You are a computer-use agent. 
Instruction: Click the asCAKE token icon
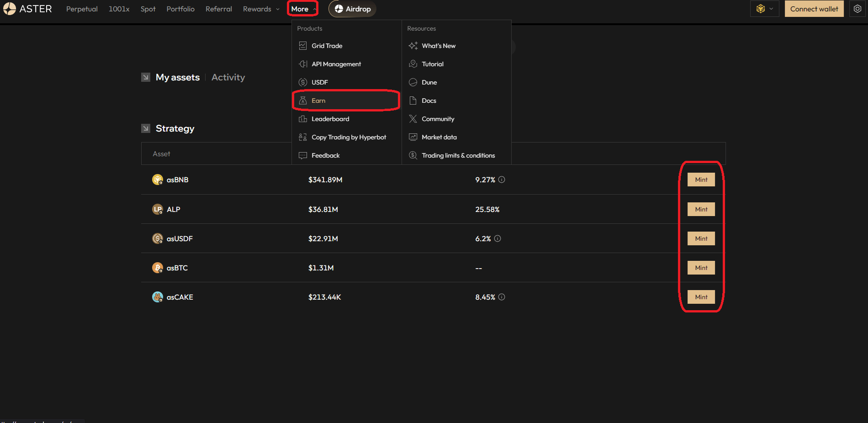(158, 297)
